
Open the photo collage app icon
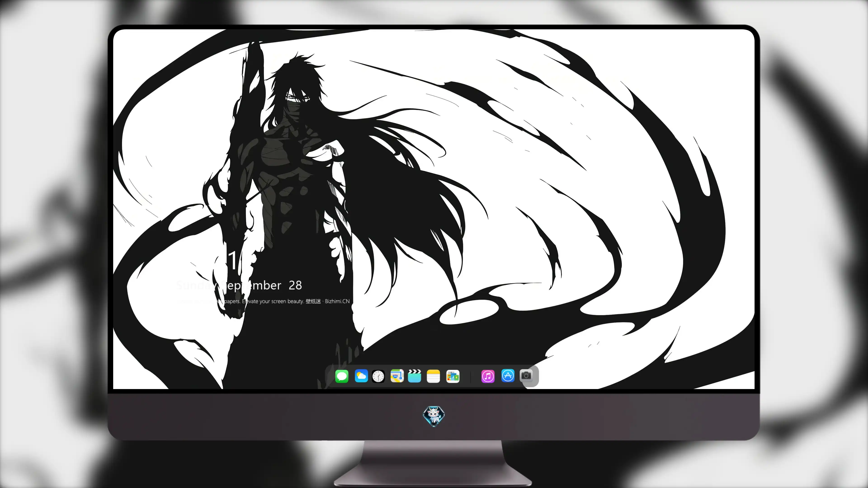(453, 376)
